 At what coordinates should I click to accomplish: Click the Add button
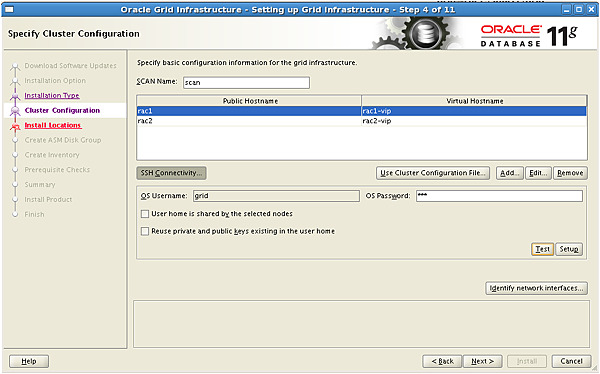click(x=510, y=173)
